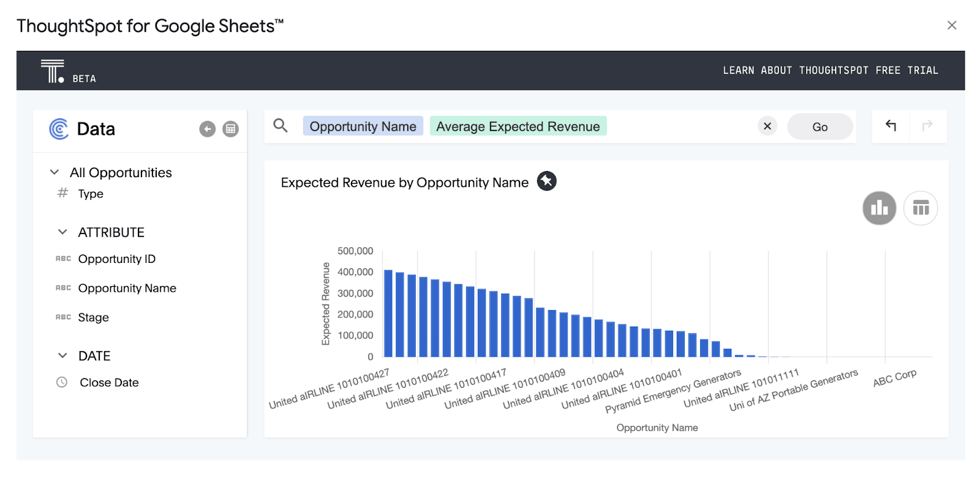Click the ABC icon beside Opportunity ID
The image size is (980, 478).
click(63, 259)
